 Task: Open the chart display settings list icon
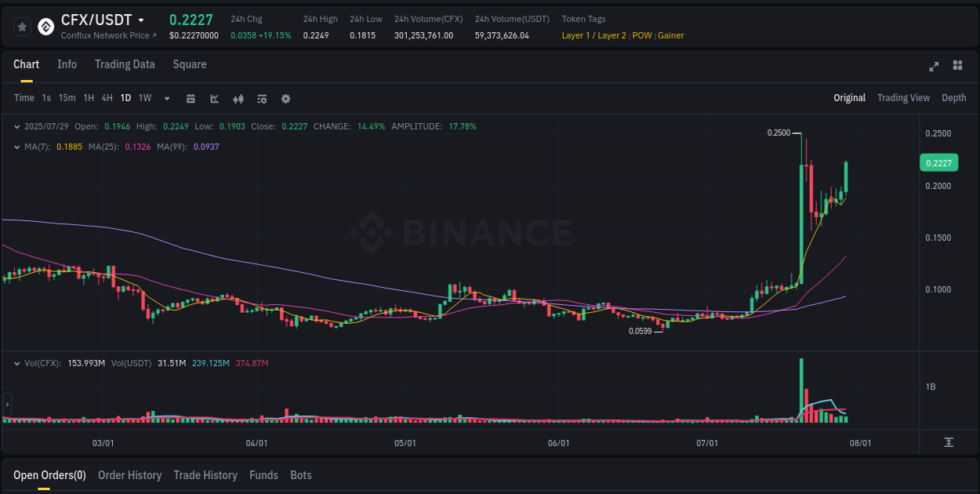point(261,99)
